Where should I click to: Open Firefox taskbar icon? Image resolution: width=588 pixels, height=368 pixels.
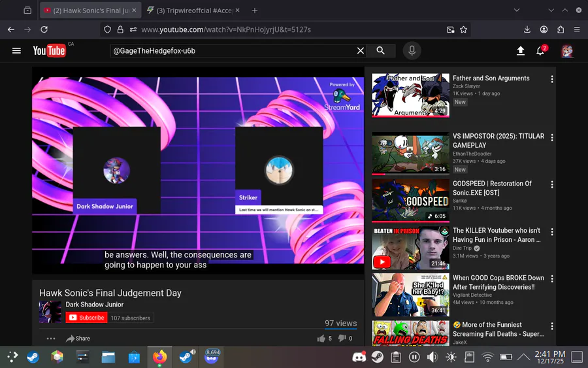click(x=159, y=357)
